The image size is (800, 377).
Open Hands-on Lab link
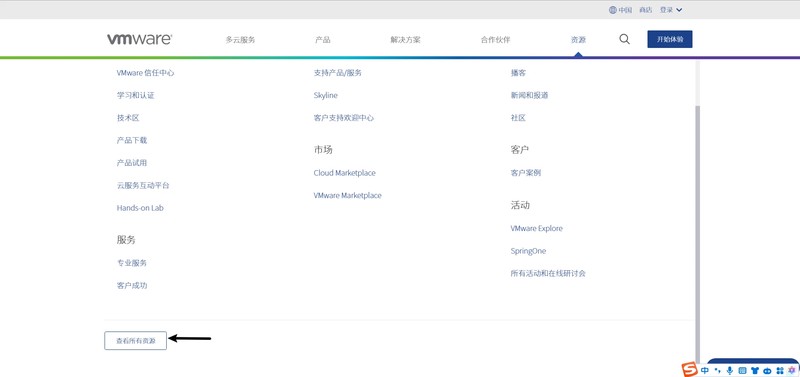click(x=140, y=208)
